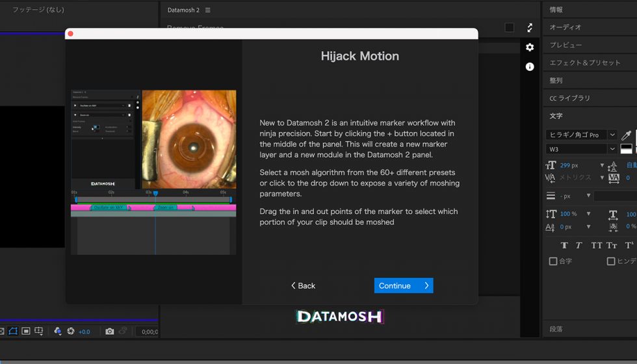Click the stroke width lines icon
The width and height of the screenshot is (637, 364).
[551, 196]
